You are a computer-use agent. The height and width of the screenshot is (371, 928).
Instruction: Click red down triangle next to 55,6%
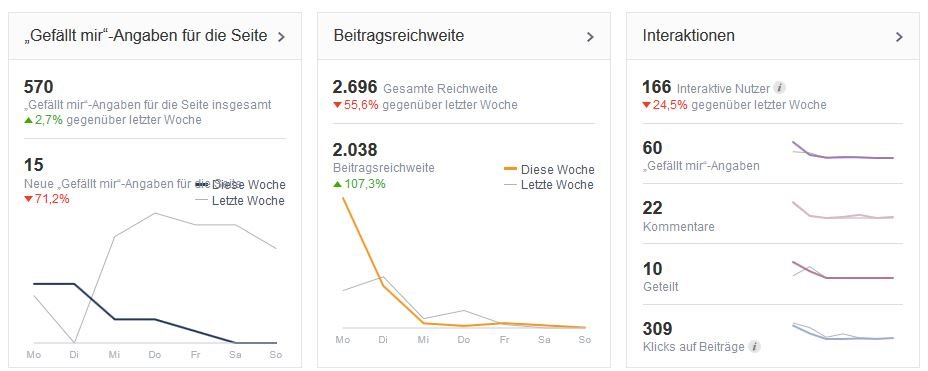click(337, 105)
